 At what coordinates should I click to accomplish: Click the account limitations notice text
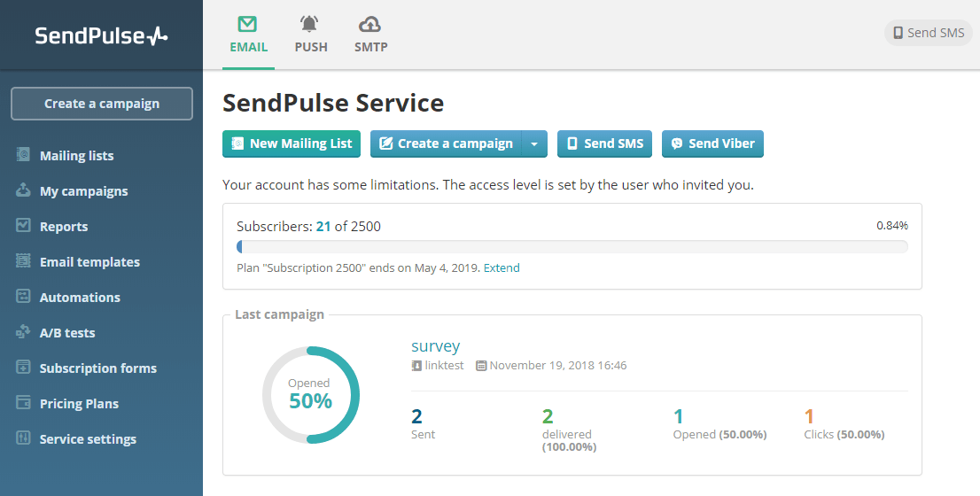pos(488,185)
